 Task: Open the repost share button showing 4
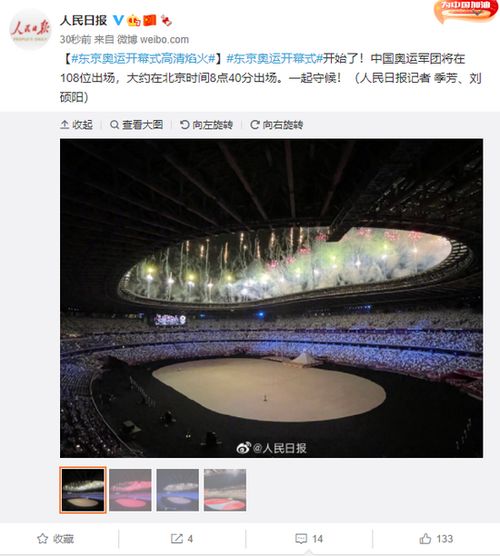(x=182, y=539)
